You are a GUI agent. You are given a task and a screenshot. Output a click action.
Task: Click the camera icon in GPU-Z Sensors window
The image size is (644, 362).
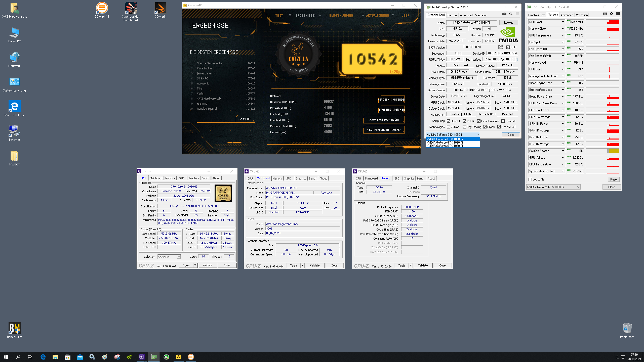pyautogui.click(x=605, y=14)
